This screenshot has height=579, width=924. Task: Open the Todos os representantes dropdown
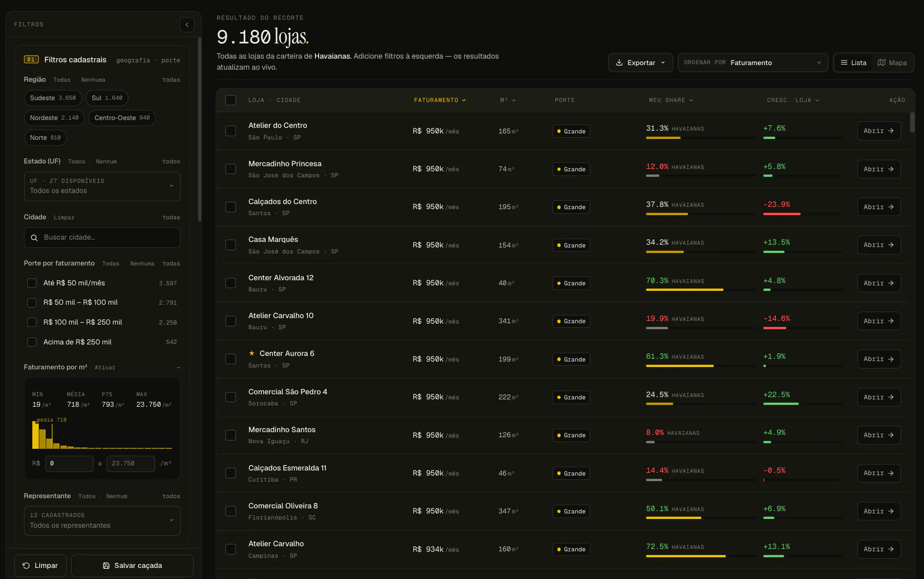(x=102, y=521)
